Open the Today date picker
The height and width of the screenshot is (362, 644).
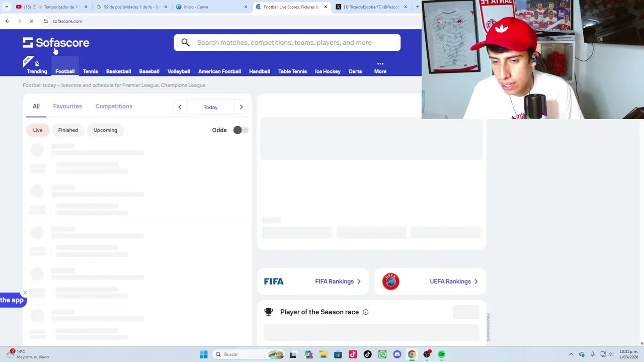[211, 107]
